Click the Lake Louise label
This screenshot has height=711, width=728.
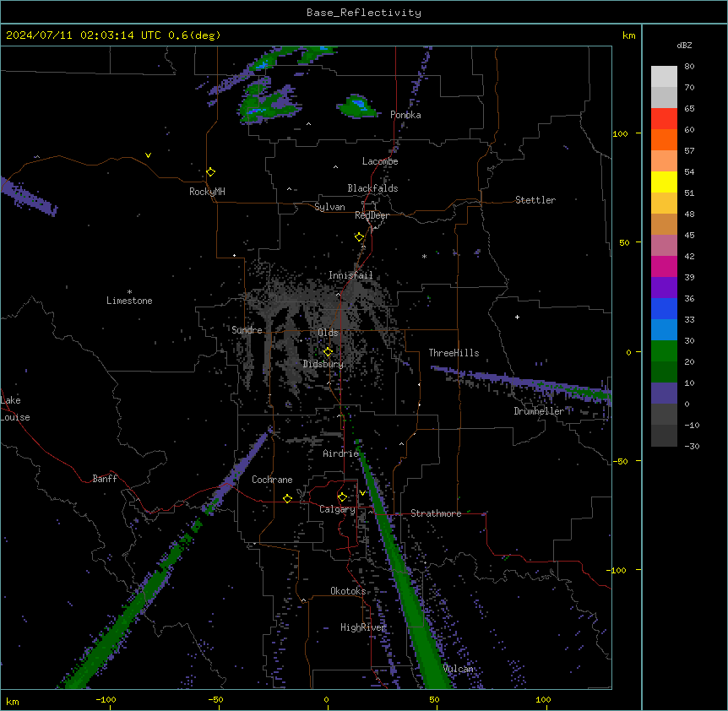[x=15, y=409]
